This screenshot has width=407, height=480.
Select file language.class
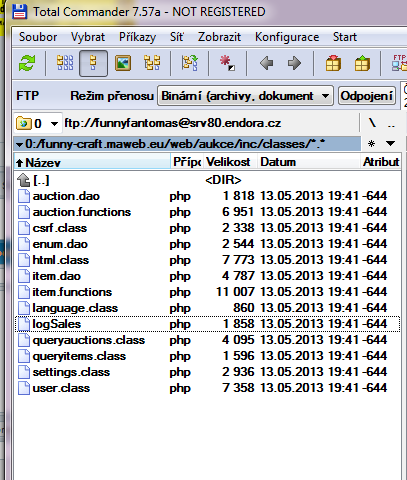click(207, 308)
